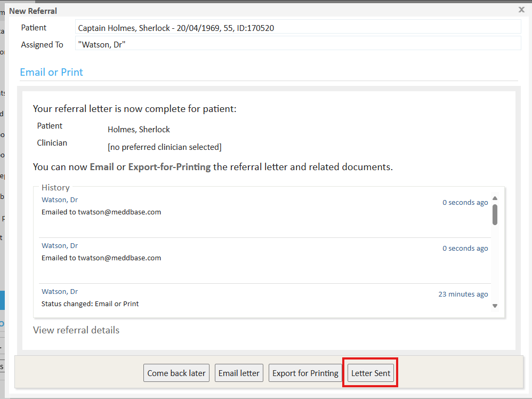Click the History scrollbar thumb
This screenshot has height=399, width=532.
(x=495, y=214)
